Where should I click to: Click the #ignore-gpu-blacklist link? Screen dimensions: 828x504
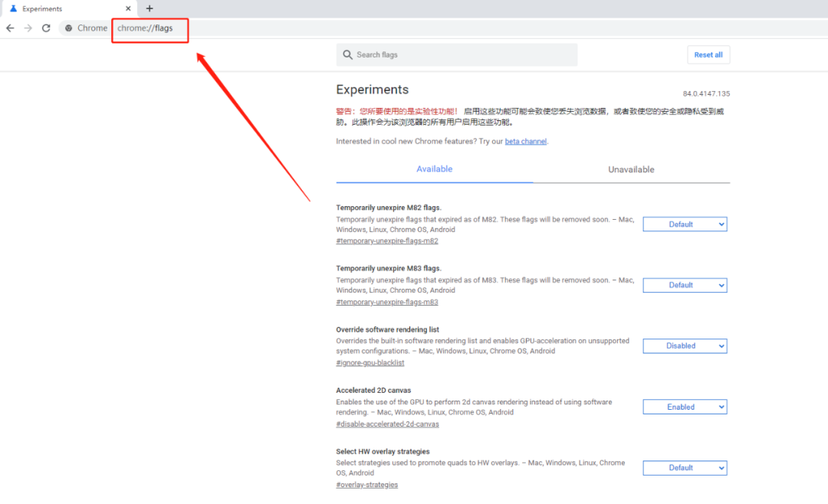(x=370, y=362)
